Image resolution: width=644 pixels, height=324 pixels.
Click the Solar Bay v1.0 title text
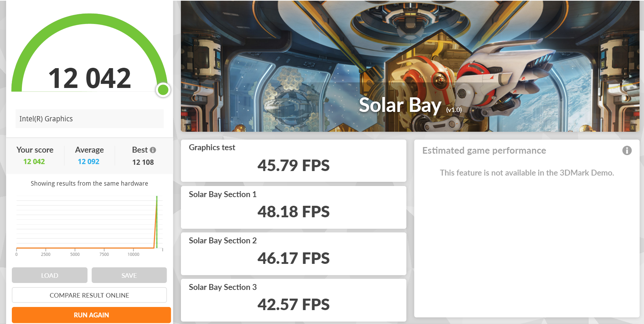410,105
